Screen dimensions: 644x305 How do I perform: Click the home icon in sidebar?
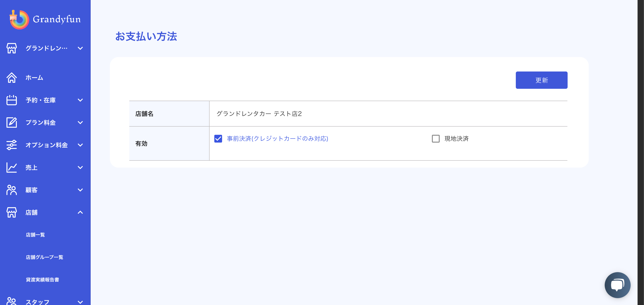point(12,78)
